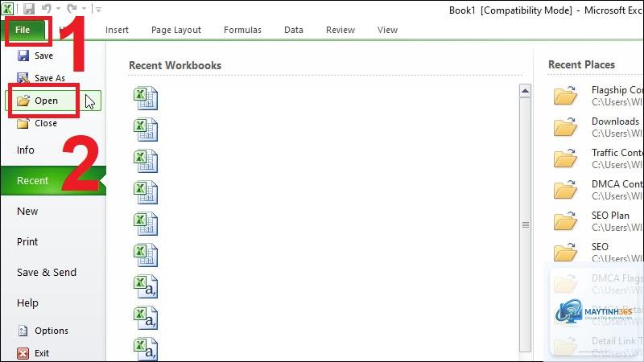Open the sixth recent workbook icon
Image resolution: width=644 pixels, height=362 pixels.
click(x=146, y=255)
